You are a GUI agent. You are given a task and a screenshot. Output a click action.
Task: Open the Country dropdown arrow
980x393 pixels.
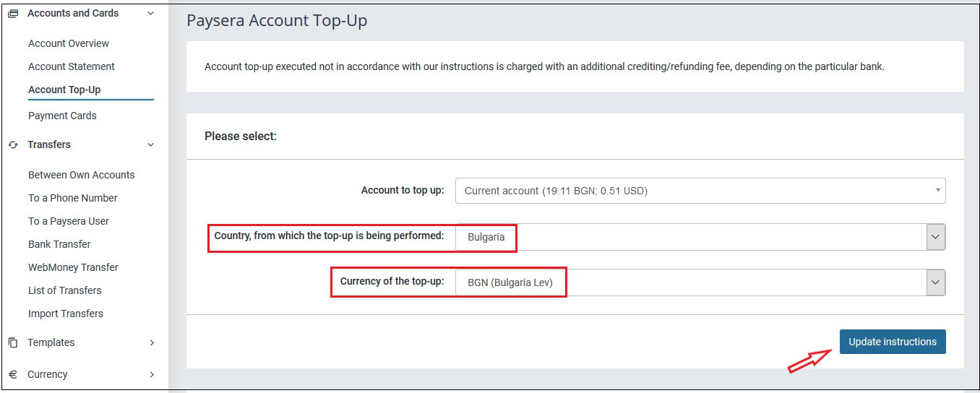click(936, 237)
